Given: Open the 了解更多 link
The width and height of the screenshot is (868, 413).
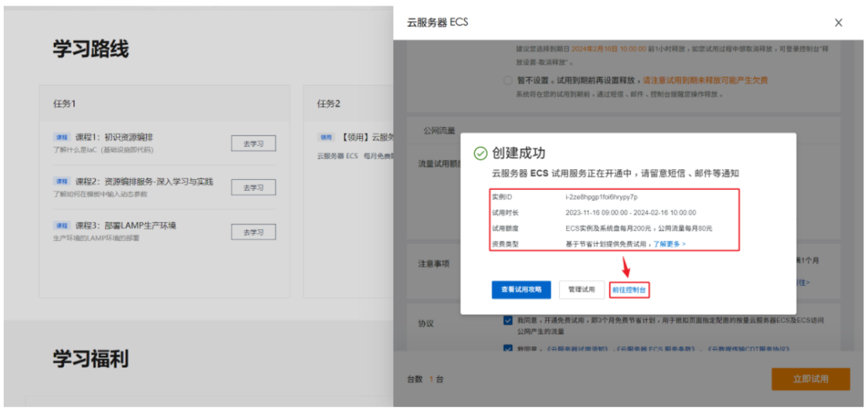Looking at the screenshot, I should coord(670,244).
